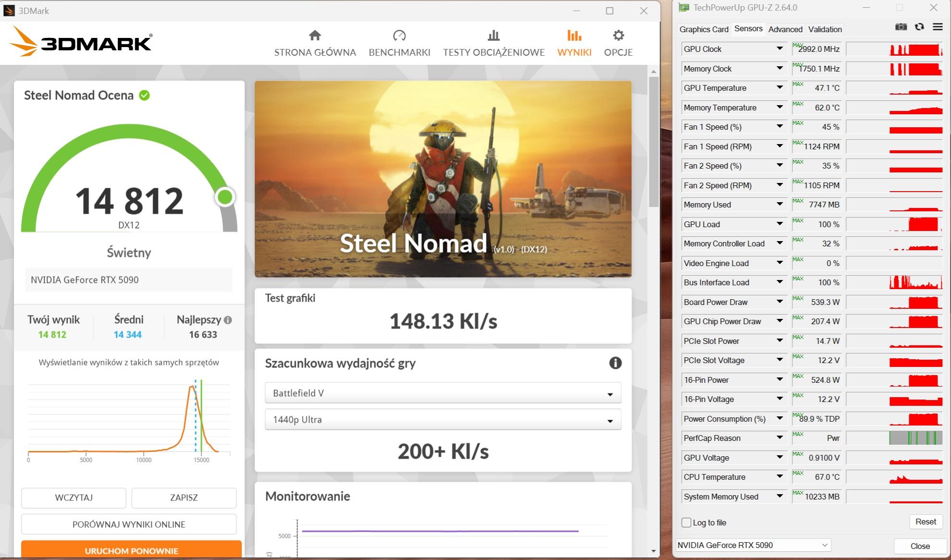Open the Opcje gear icon
Image resolution: width=951 pixels, height=560 pixels.
(x=618, y=36)
